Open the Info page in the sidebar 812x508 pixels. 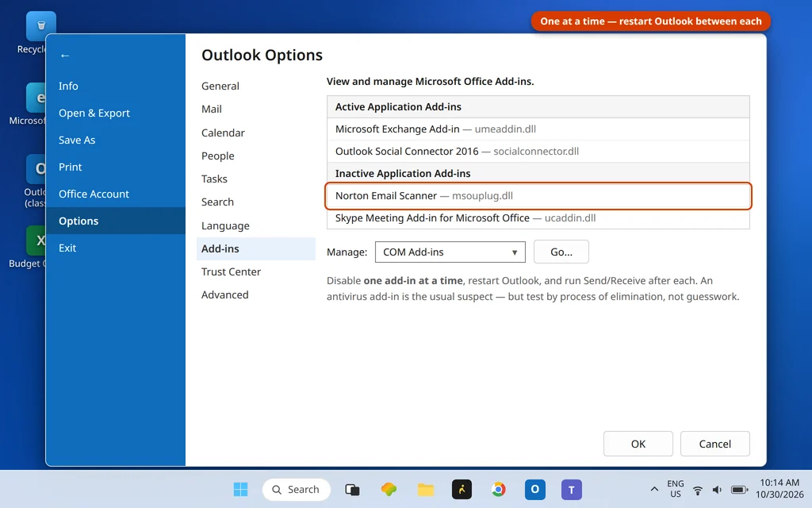coord(116,86)
